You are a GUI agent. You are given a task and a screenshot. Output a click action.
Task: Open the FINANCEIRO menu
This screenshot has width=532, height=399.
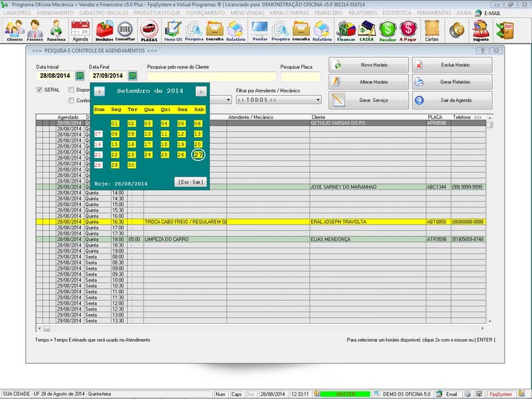[329, 13]
